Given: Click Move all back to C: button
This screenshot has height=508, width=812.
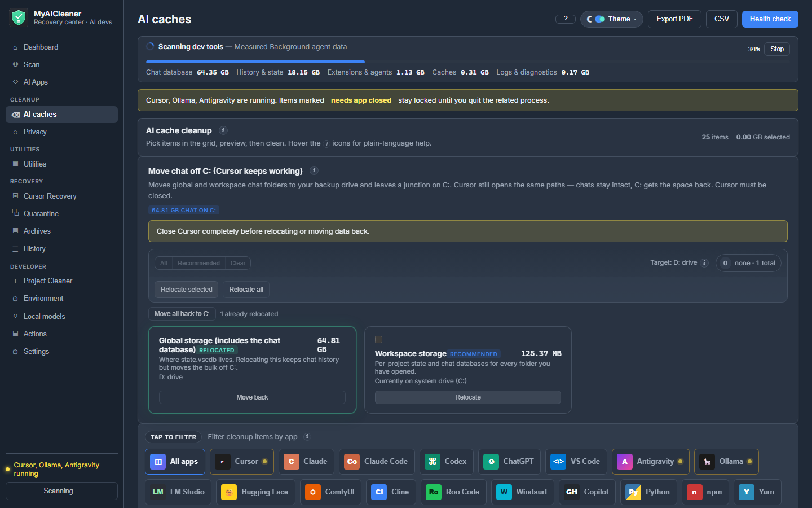Looking at the screenshot, I should click(x=182, y=314).
